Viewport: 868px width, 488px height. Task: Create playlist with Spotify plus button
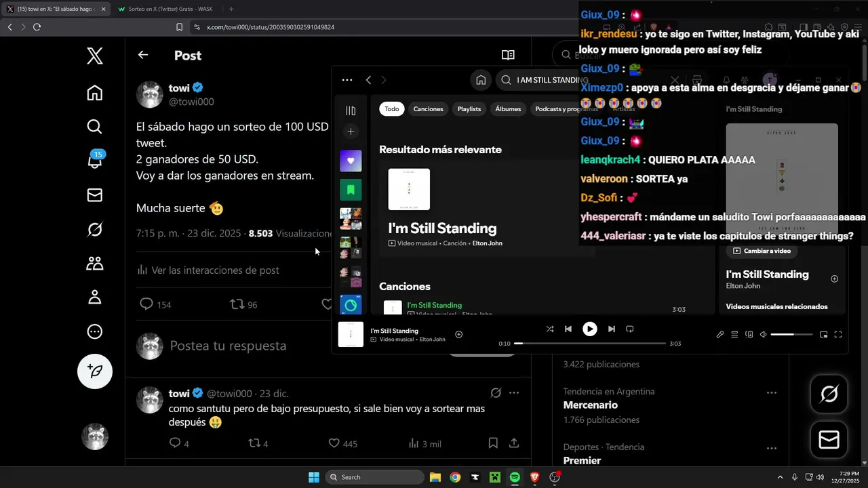(351, 131)
